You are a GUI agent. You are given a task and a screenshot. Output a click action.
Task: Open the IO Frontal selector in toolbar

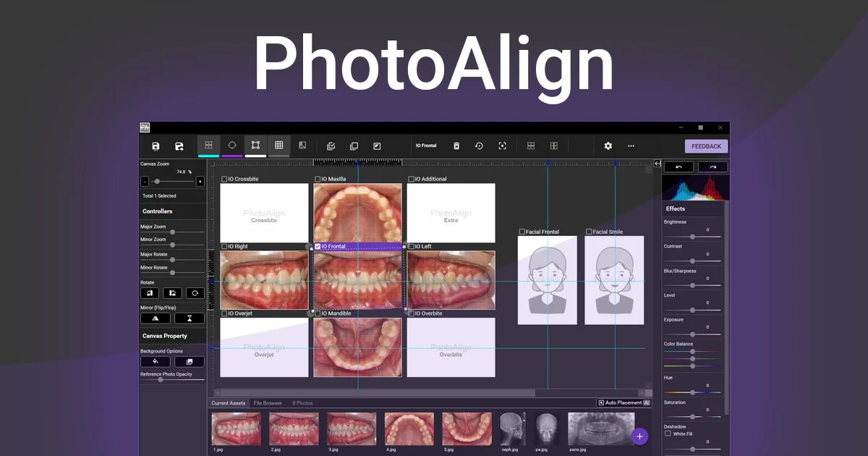426,145
